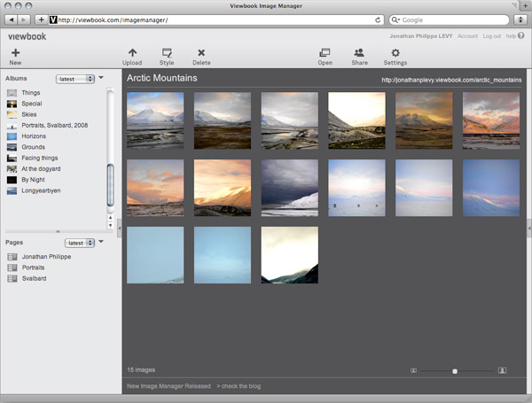Viewport: 532px width, 403px height.
Task: Click the small thumbnail size icon
Action: [413, 370]
